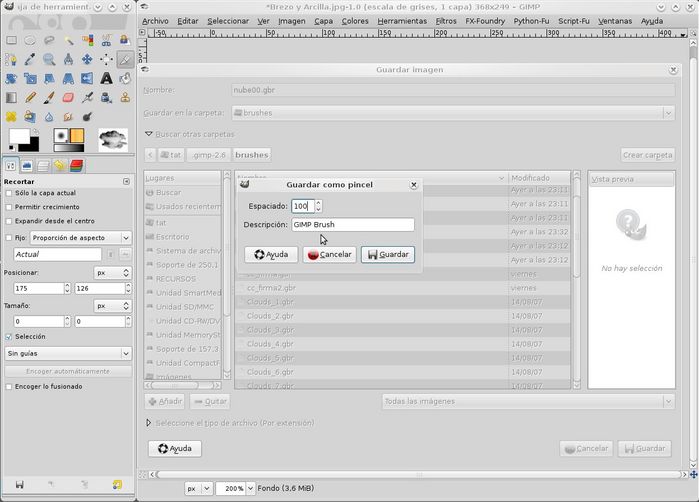Click Cancelar in Guardar como pincel dialog

pos(329,255)
